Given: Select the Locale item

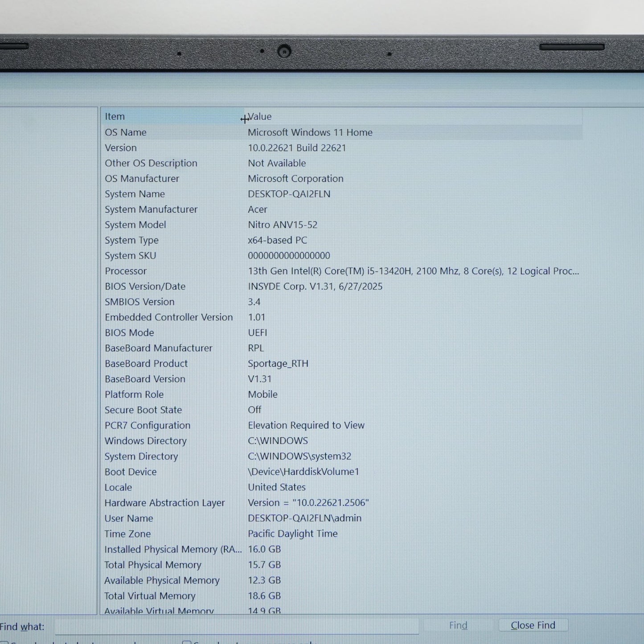Looking at the screenshot, I should click(118, 488).
